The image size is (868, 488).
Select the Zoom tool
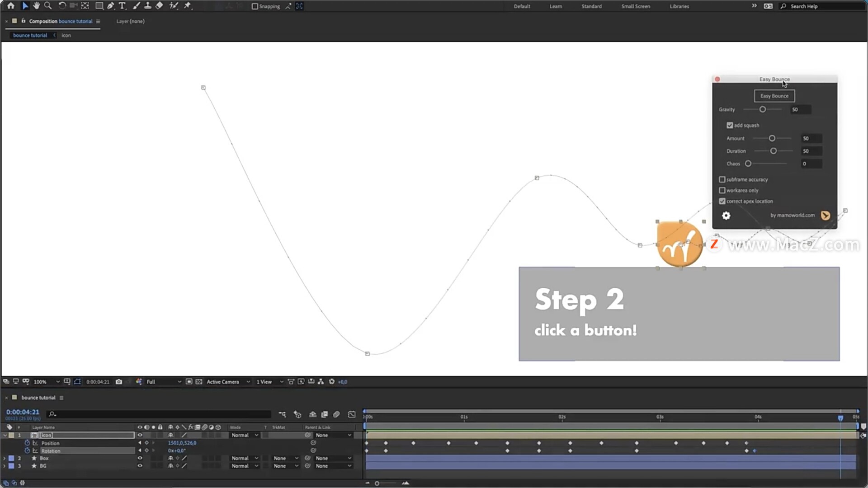click(x=47, y=6)
